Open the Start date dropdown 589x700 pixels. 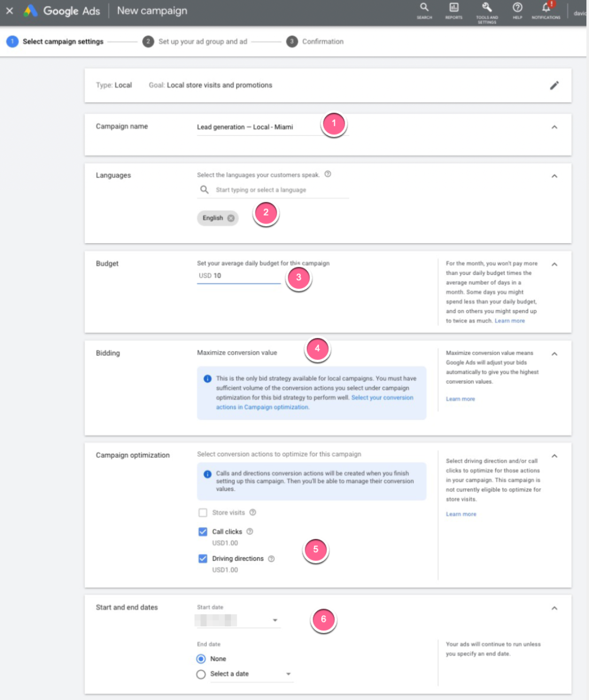click(x=275, y=620)
